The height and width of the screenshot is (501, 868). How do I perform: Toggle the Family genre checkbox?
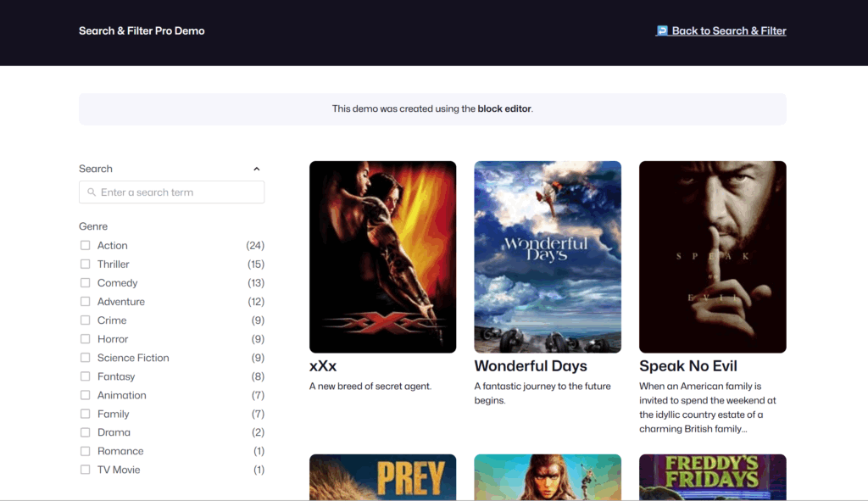pyautogui.click(x=85, y=414)
